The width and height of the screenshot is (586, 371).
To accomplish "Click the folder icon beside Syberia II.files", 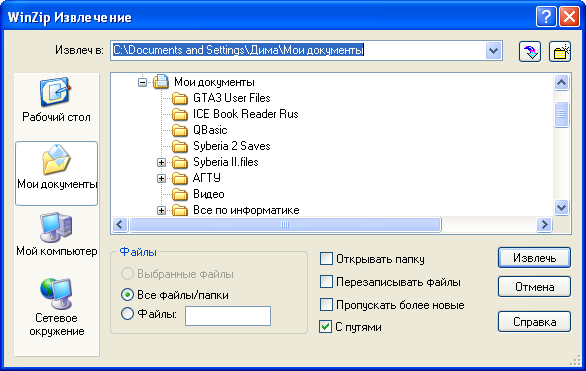I will click(180, 163).
